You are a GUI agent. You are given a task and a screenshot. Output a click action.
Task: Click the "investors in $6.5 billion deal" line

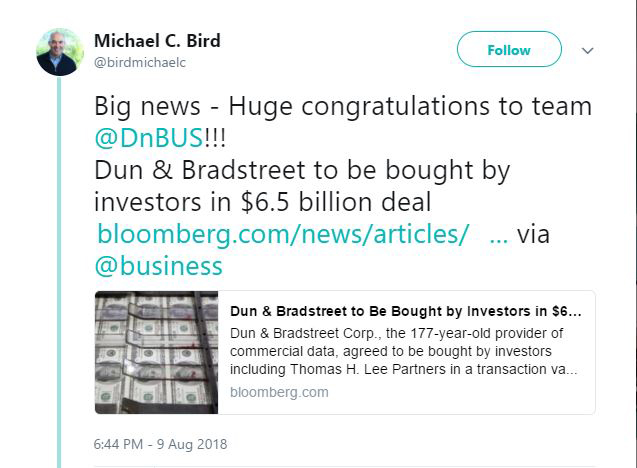263,202
